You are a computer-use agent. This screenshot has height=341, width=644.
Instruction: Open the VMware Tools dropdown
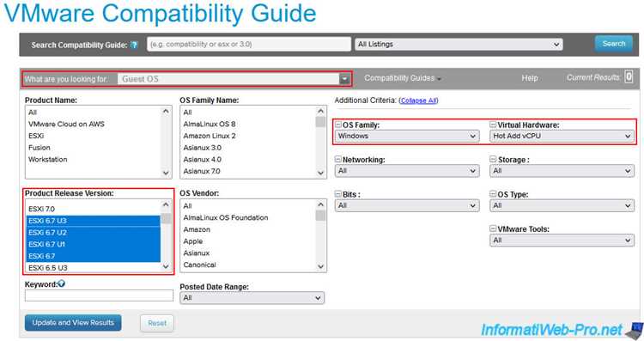562,241
